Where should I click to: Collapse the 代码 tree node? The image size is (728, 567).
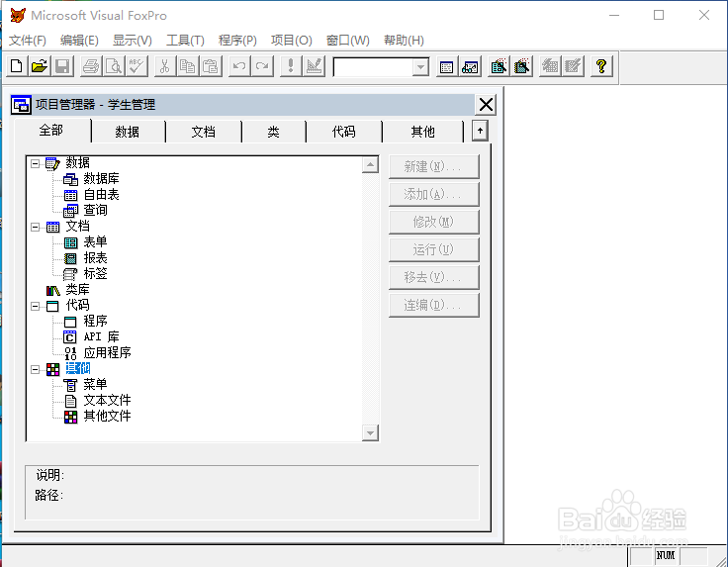[x=36, y=306]
